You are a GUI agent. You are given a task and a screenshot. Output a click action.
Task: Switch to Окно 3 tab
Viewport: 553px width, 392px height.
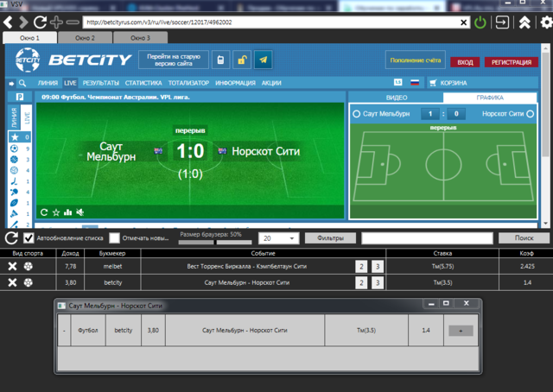coord(140,38)
